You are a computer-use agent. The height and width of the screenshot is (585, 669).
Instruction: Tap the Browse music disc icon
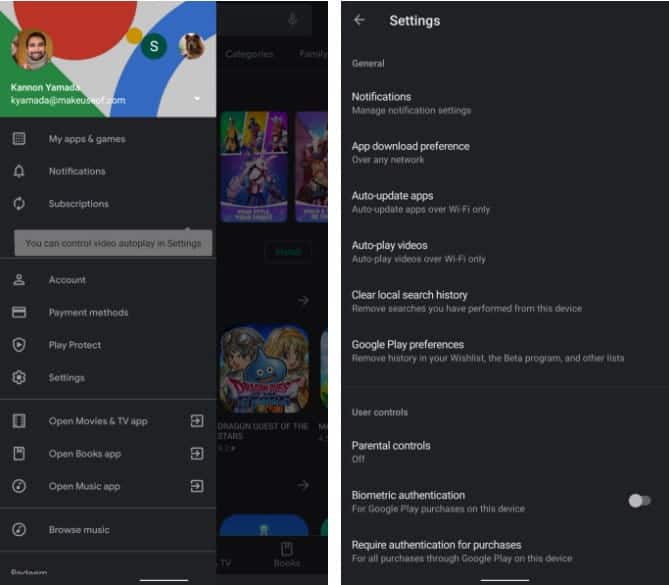click(x=19, y=530)
